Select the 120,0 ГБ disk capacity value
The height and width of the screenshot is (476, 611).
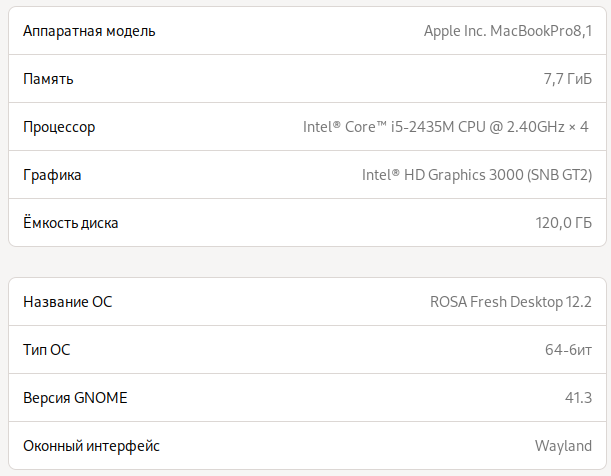pyautogui.click(x=564, y=223)
